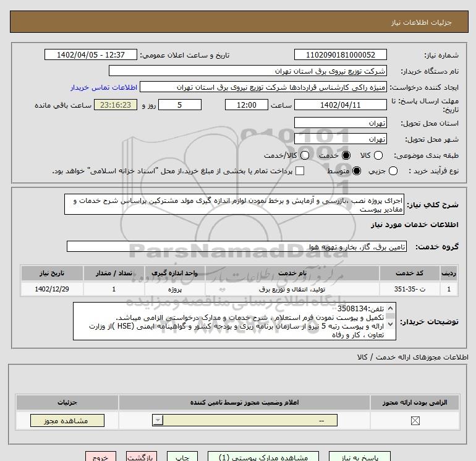Click the واحد اندازه گیری column header
The height and width of the screenshot is (461, 476).
pos(174,273)
